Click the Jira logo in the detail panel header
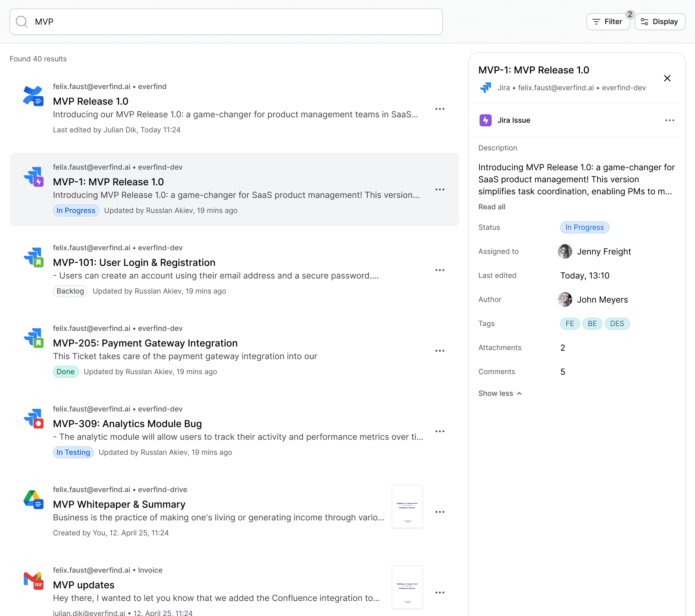 (x=486, y=88)
